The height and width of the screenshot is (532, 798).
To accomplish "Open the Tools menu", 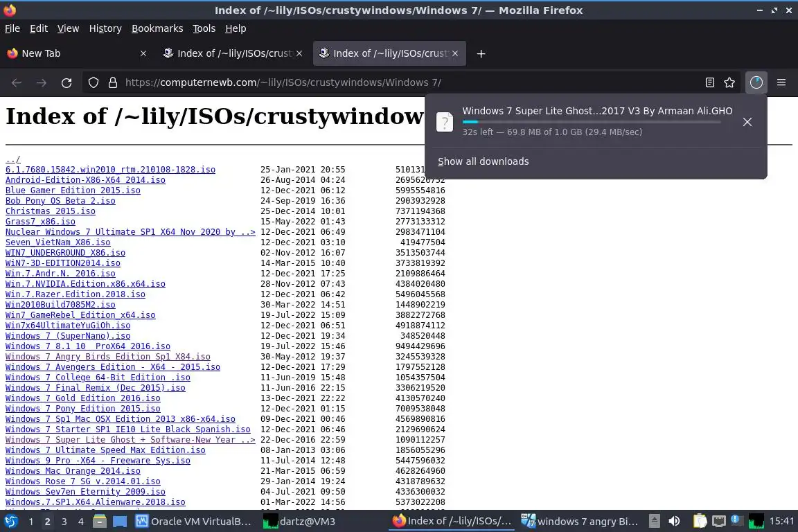I will click(204, 28).
